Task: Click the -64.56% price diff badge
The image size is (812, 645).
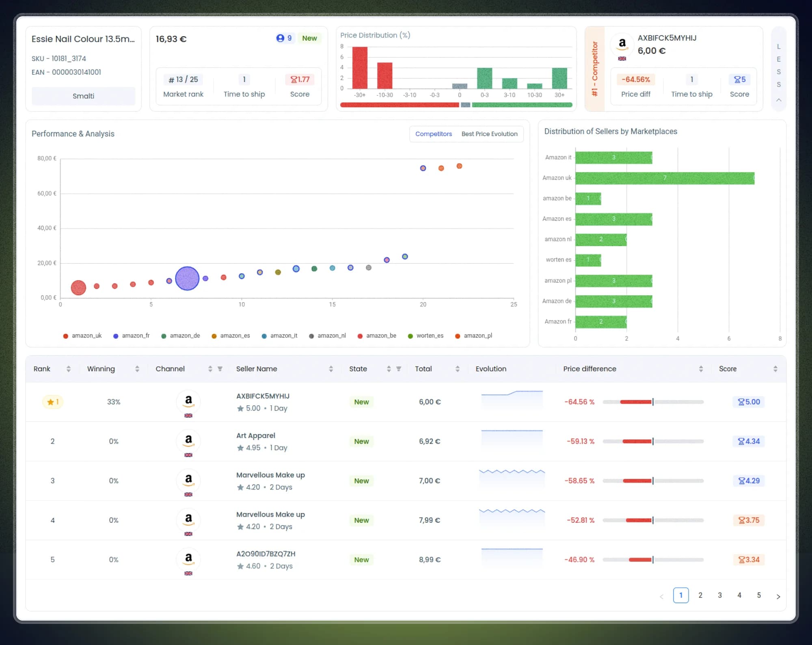Action: coord(636,79)
